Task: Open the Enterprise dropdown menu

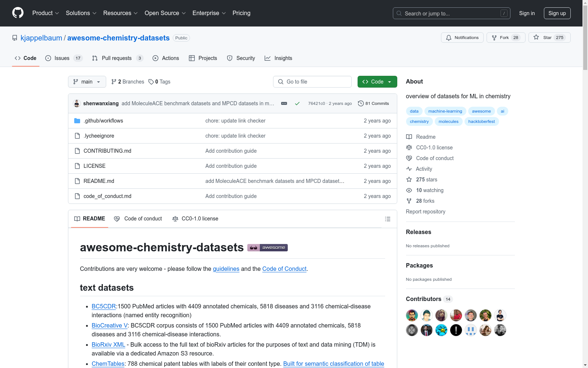Action: pos(209,13)
